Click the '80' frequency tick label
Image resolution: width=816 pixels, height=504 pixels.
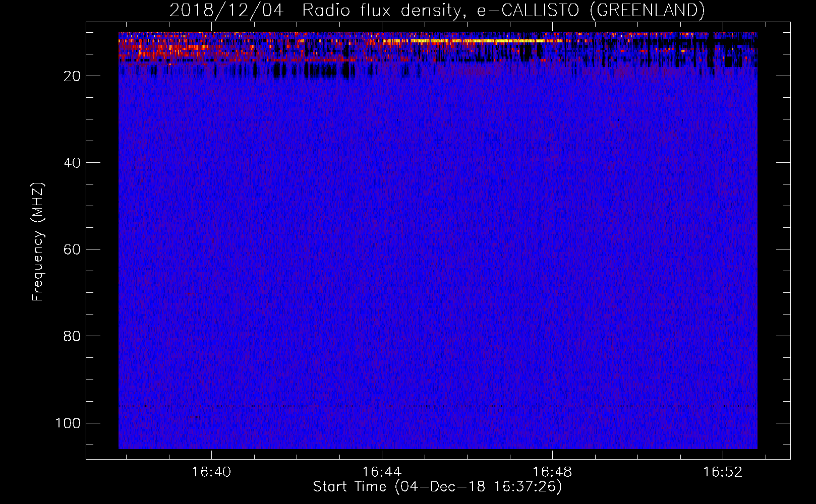(72, 336)
